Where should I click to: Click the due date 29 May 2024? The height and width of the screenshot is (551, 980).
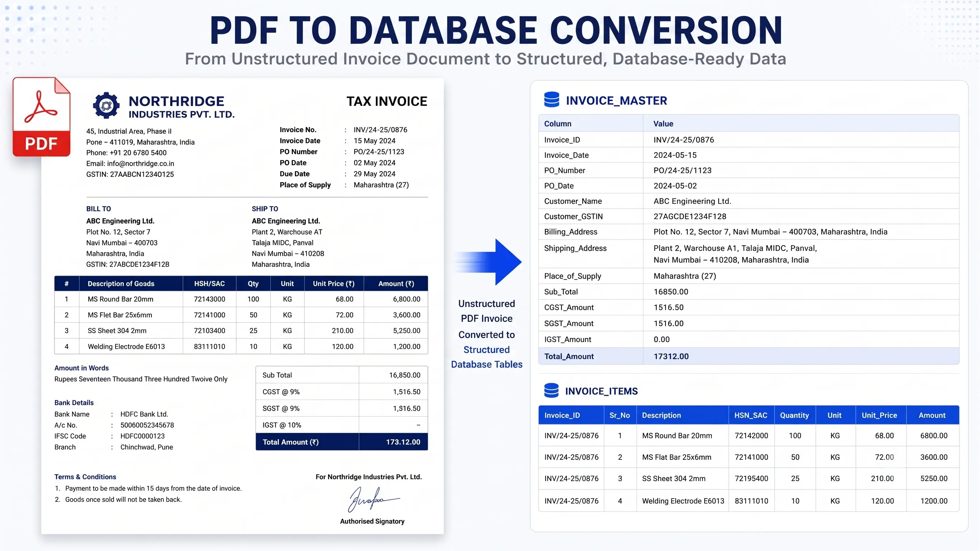point(374,174)
